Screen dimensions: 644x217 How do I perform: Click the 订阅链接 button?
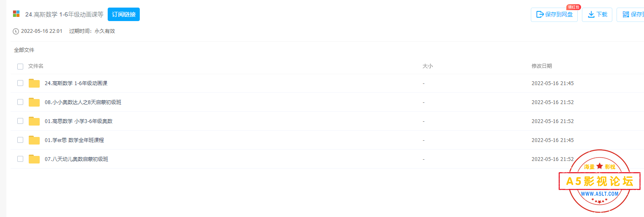tap(124, 14)
